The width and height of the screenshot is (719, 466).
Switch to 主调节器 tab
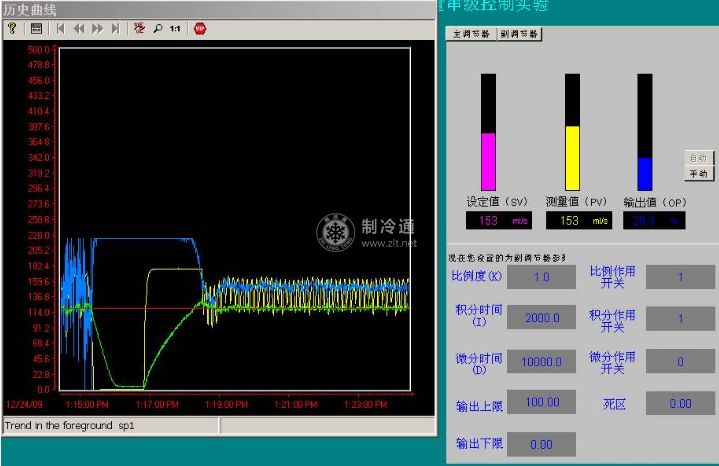[471, 34]
